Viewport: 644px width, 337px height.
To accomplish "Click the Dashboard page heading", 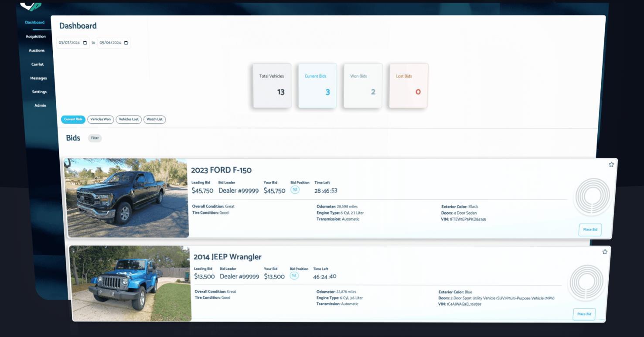I will click(x=78, y=26).
